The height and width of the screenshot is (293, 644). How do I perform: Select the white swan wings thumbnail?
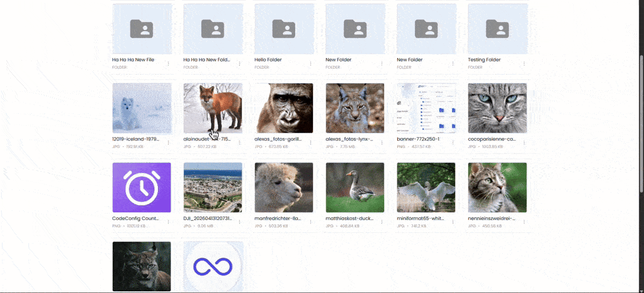pos(426,187)
